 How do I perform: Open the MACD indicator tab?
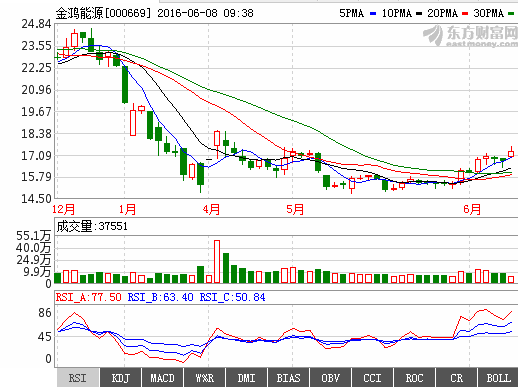pos(162,378)
